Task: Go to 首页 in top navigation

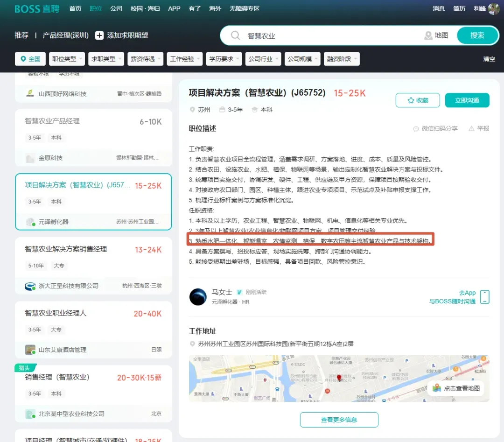Action: (x=75, y=9)
